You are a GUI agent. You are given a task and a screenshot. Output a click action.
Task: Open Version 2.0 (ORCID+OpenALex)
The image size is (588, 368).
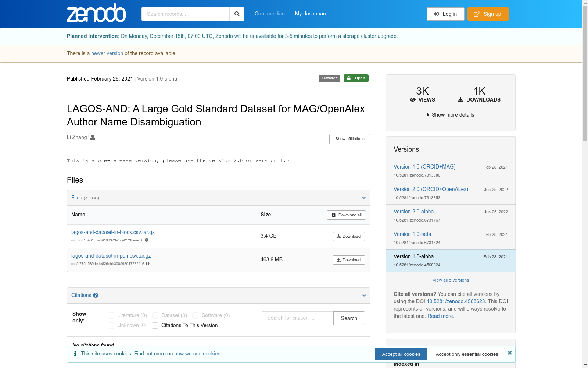coord(431,189)
